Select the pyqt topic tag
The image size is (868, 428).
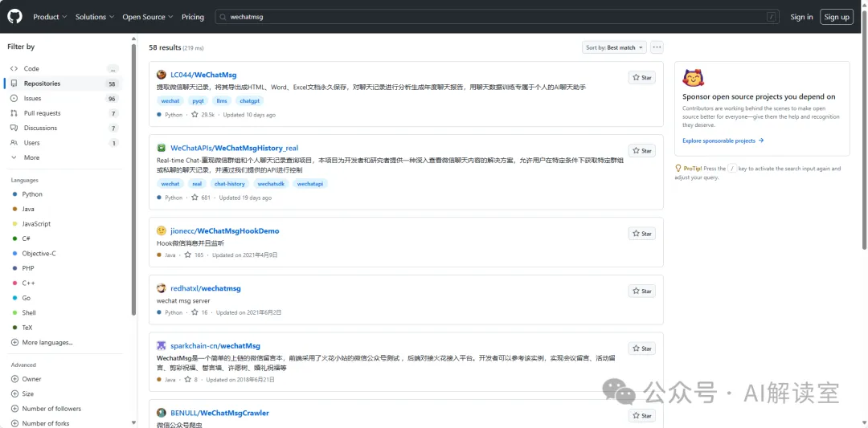[x=198, y=101]
